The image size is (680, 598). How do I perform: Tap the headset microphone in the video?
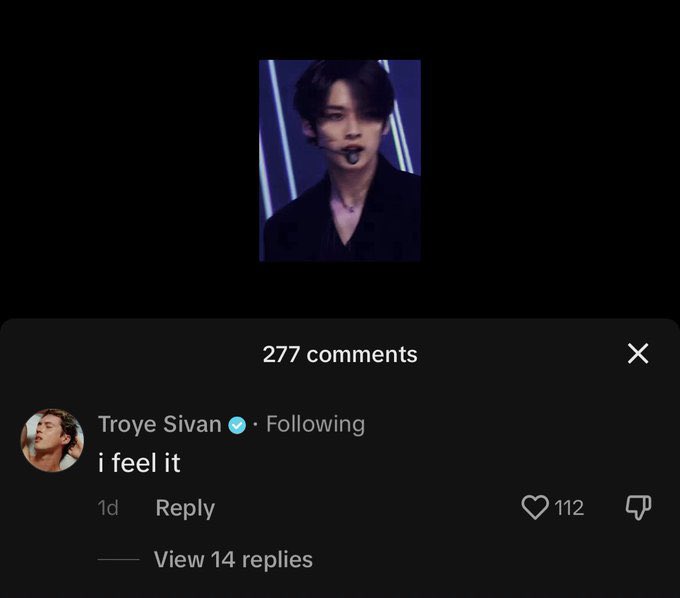coord(351,155)
